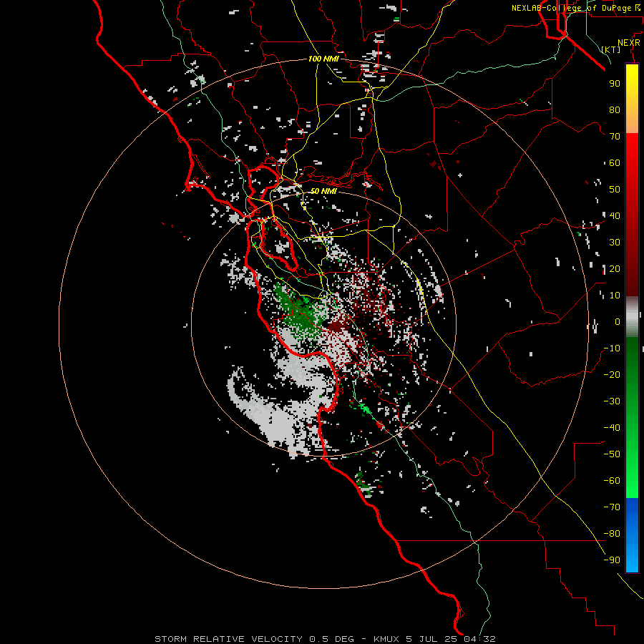Click the blue segment at the color bar bottom
Viewport: 644px width, 644px height.
[x=632, y=535]
